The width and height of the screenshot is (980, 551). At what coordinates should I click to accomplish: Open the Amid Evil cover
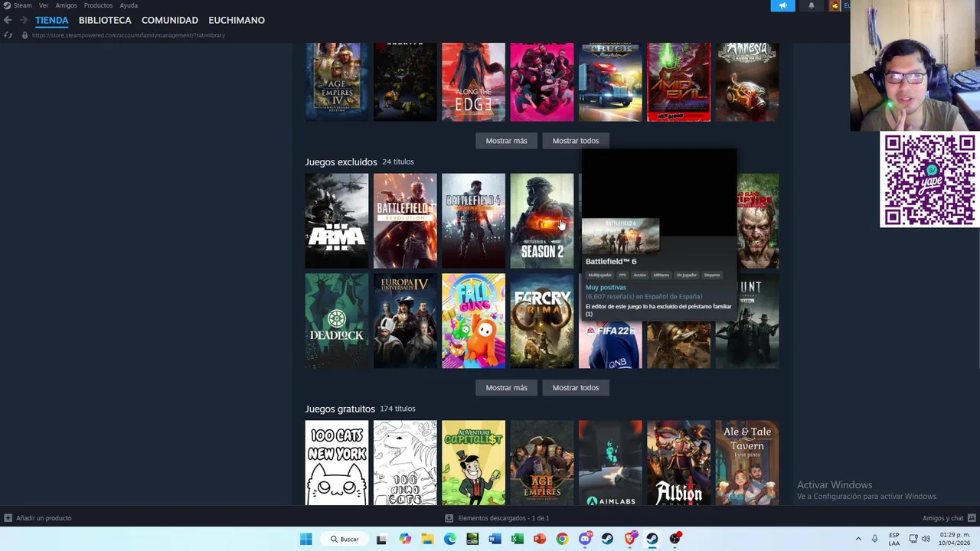[678, 82]
